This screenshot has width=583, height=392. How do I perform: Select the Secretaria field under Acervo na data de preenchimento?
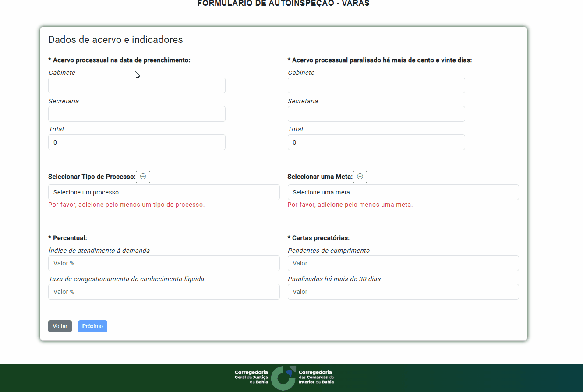point(137,114)
